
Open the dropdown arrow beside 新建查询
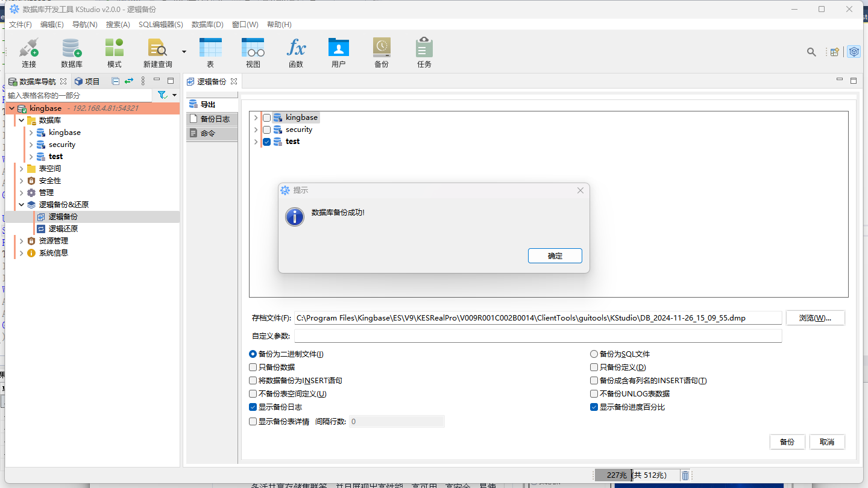[x=184, y=52]
